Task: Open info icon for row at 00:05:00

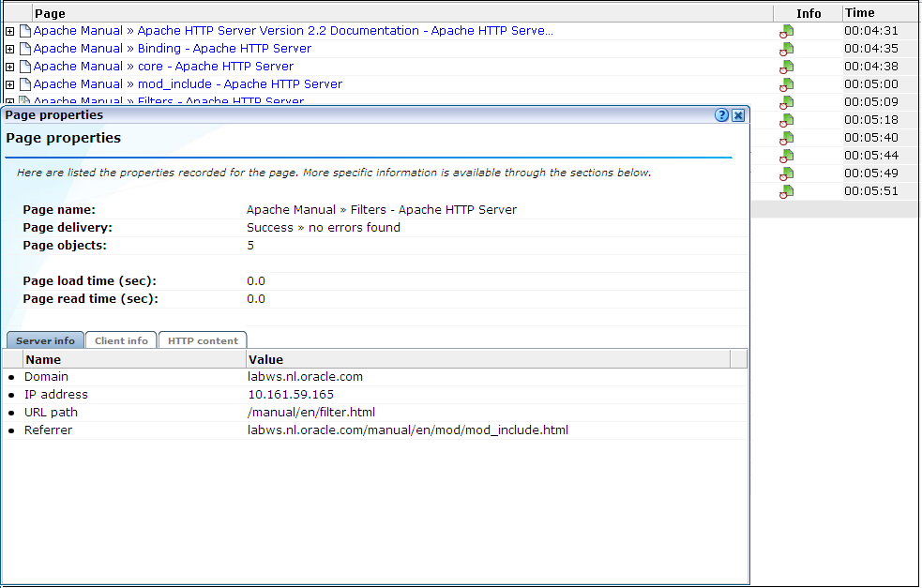Action: [x=787, y=84]
